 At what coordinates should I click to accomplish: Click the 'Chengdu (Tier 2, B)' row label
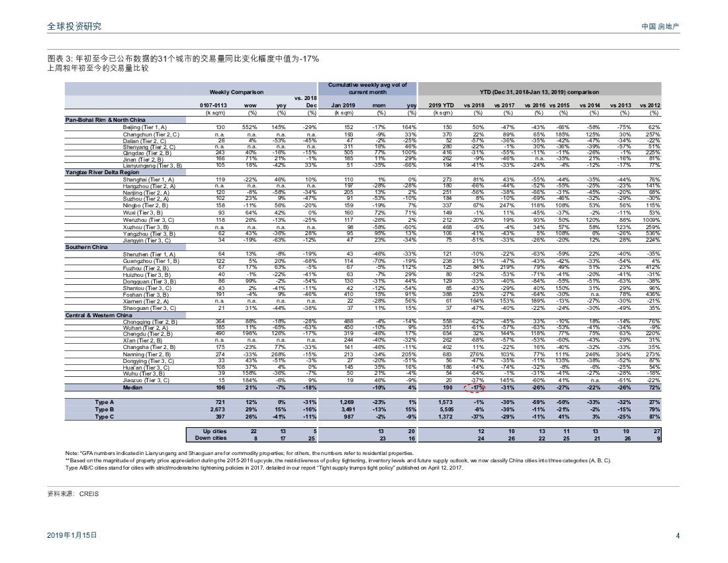(148, 334)
